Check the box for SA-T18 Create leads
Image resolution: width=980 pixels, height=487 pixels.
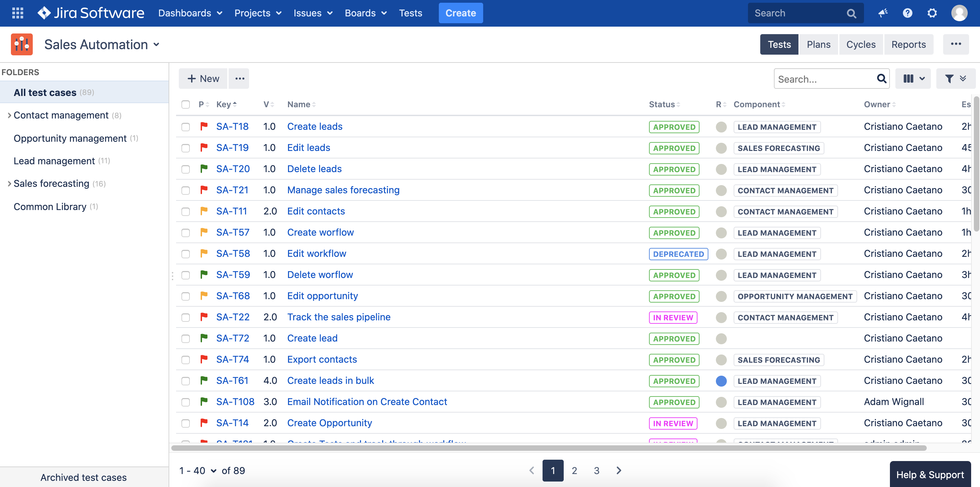pos(185,127)
